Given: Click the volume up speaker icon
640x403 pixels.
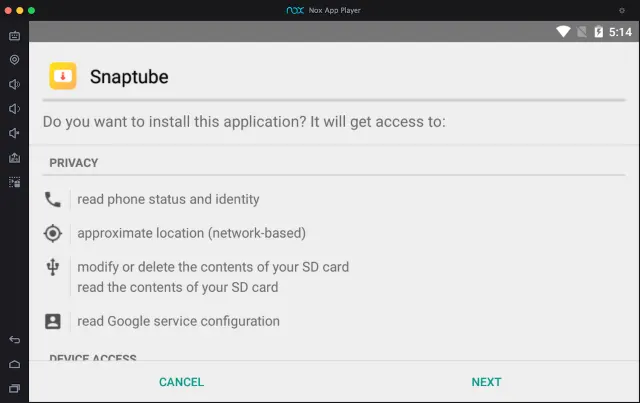Looking at the screenshot, I should 14,85.
